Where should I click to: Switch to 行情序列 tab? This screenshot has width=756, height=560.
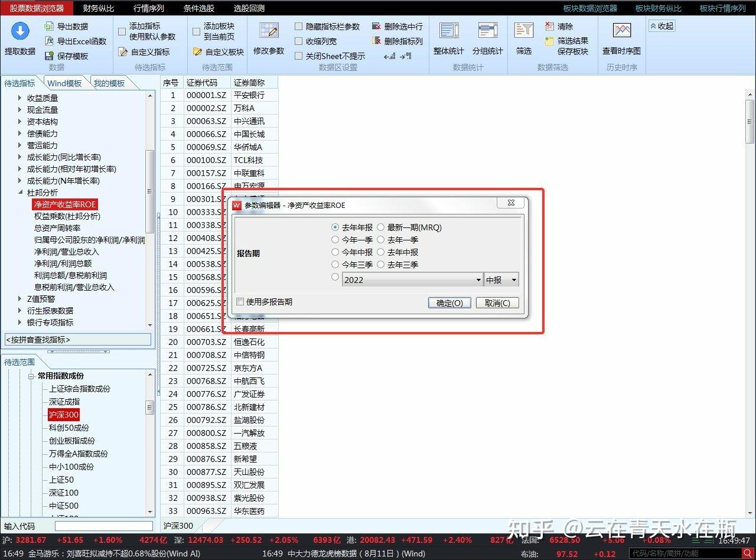149,8
